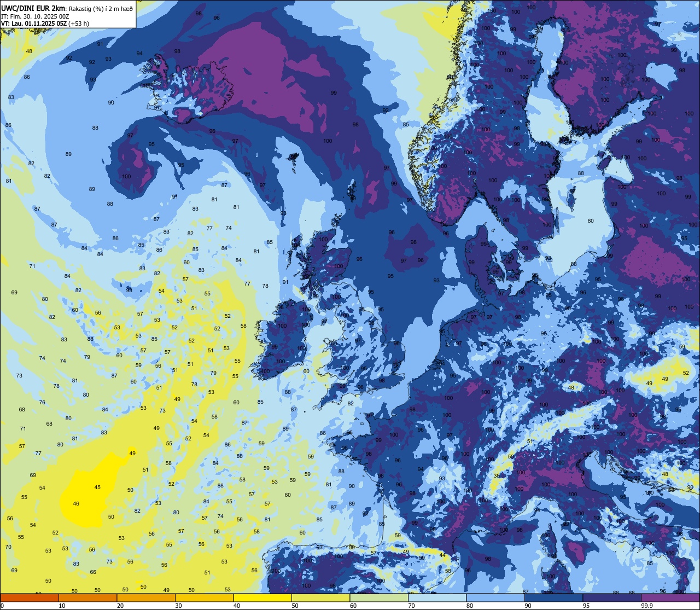
Task: Click the humidity value '38' on the map
Action: [x=497, y=476]
